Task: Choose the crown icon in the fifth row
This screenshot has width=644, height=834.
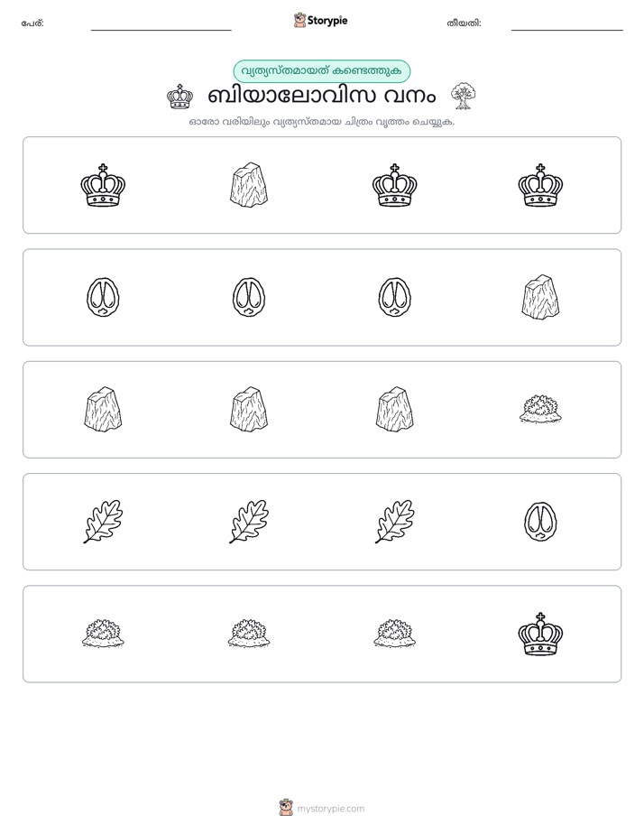Action: 540,634
